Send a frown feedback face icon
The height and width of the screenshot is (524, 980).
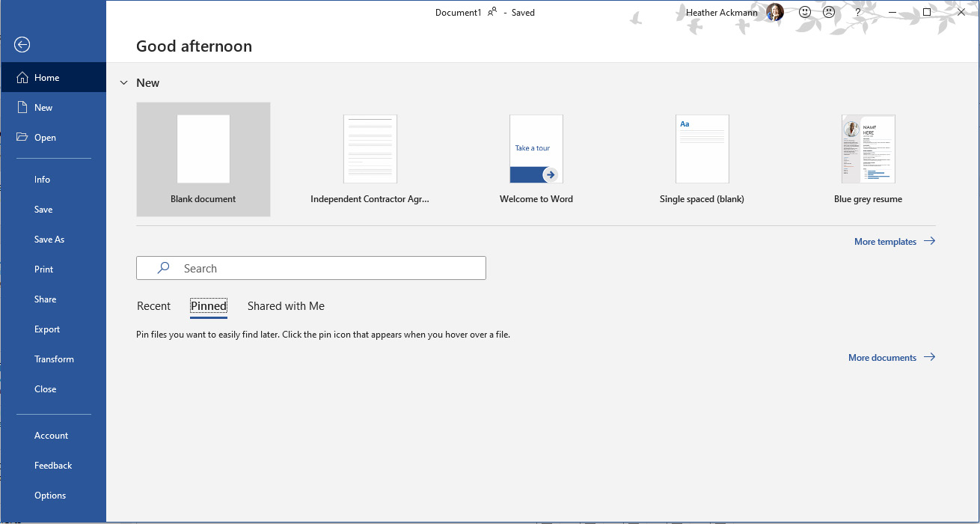[x=829, y=12]
